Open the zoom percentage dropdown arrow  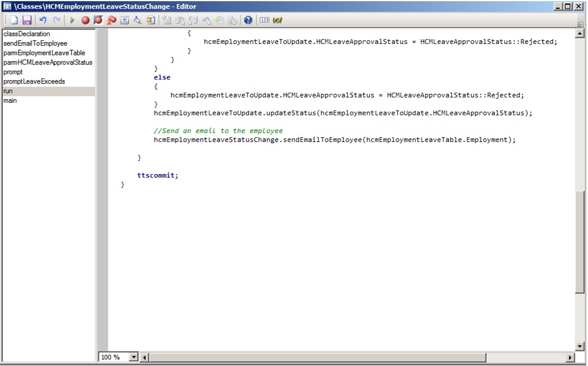click(133, 357)
